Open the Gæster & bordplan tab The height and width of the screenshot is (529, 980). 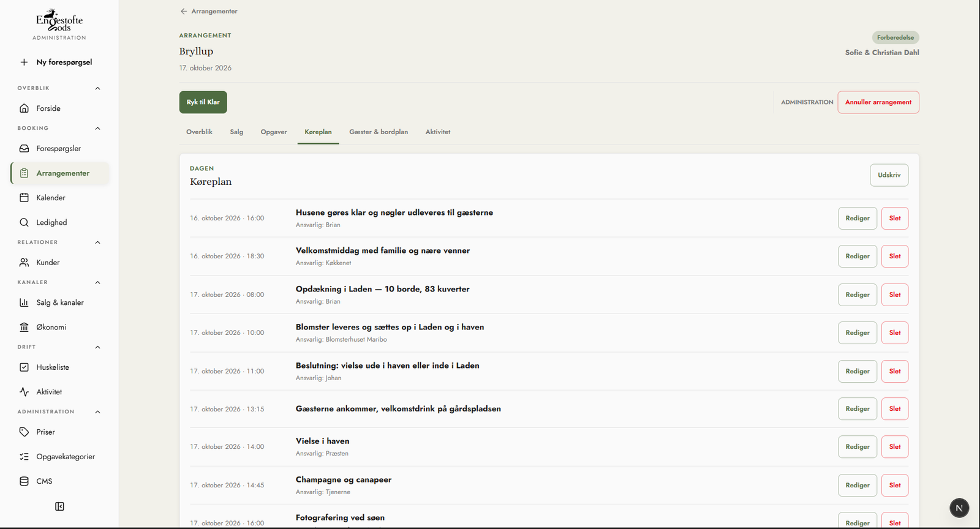click(x=379, y=132)
